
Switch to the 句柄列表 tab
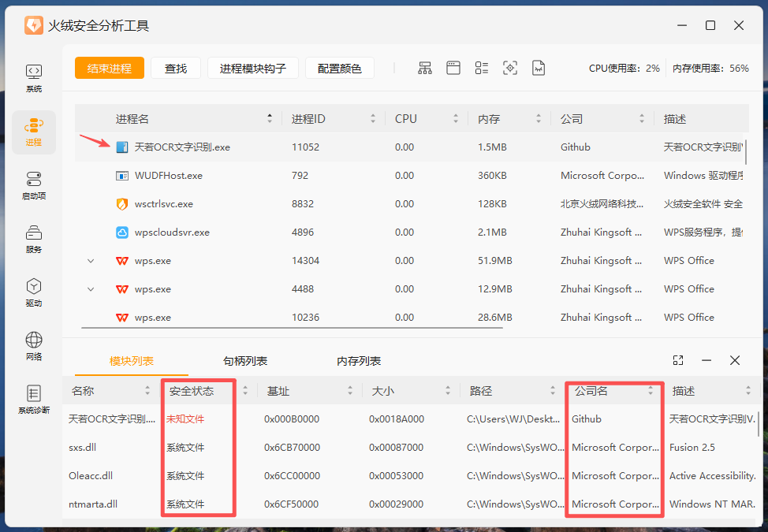point(245,361)
